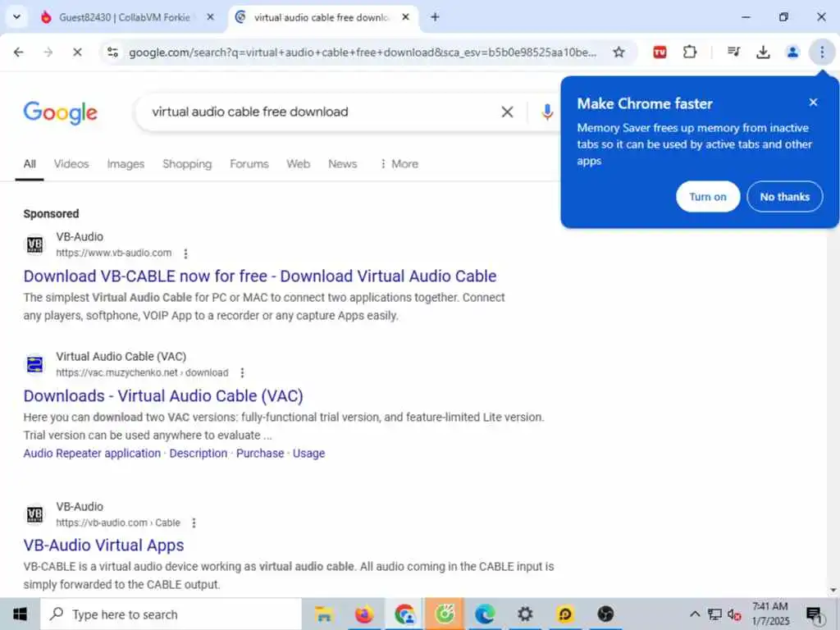Viewport: 840px width, 630px height.
Task: Open the tab search dropdown arrow
Action: point(16,17)
